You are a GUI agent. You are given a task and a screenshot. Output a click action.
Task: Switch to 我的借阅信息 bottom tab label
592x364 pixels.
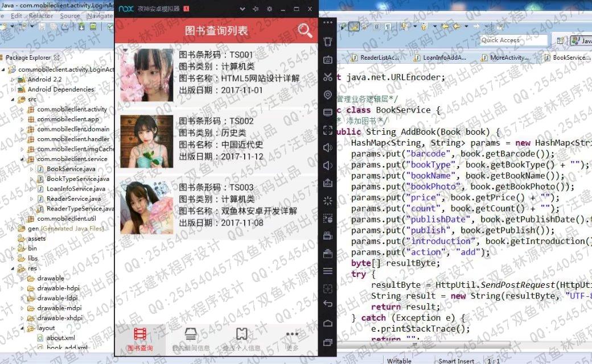(191, 348)
